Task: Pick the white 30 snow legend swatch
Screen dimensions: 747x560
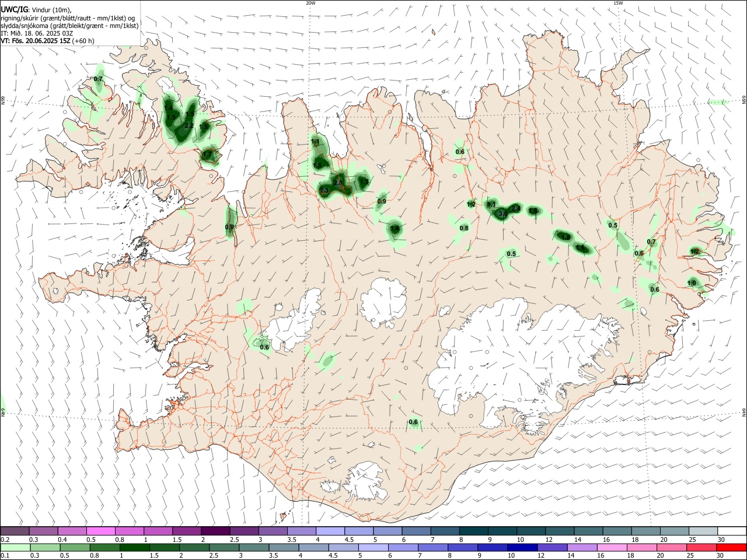Action: (732, 531)
